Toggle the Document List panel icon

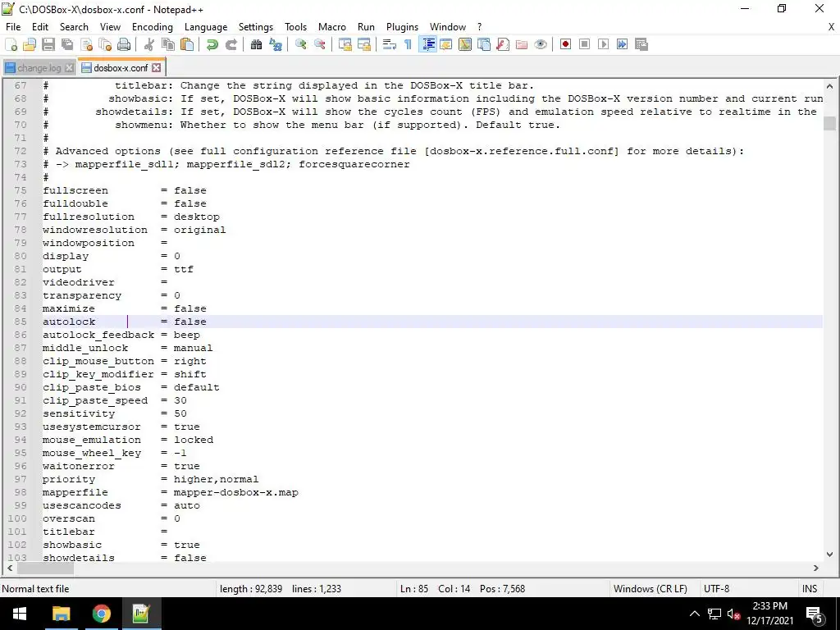pos(484,44)
